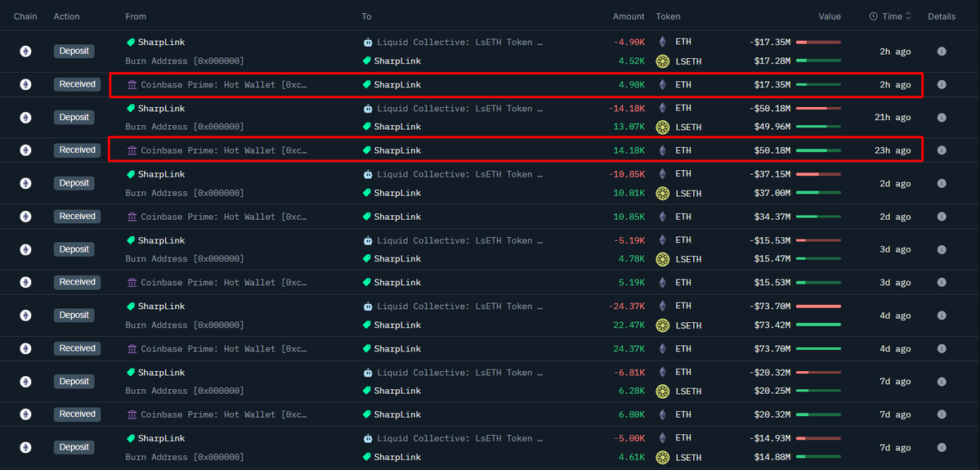The height and width of the screenshot is (470, 980).
Task: Click Deposit badge on the -5.00K ETH row
Action: coord(74,447)
